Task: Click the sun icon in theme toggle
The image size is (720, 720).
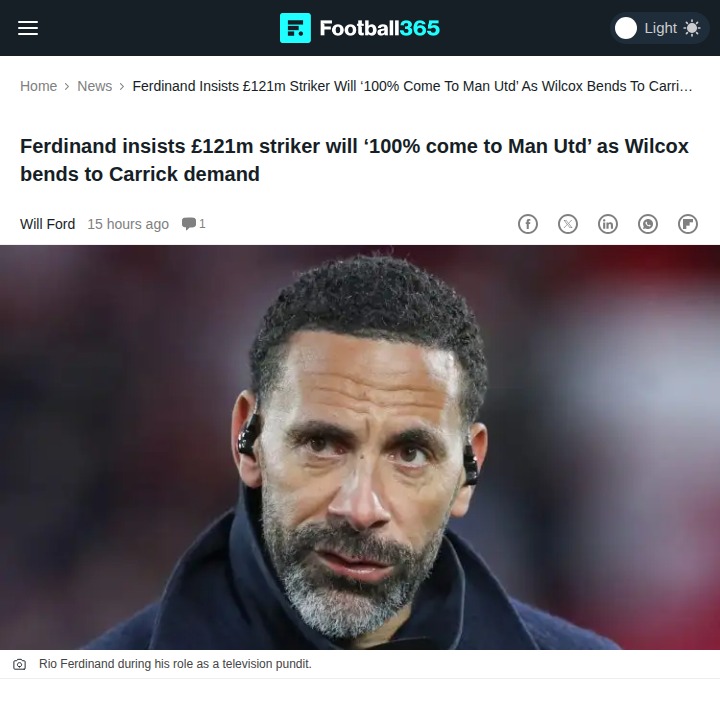Action: pos(692,28)
